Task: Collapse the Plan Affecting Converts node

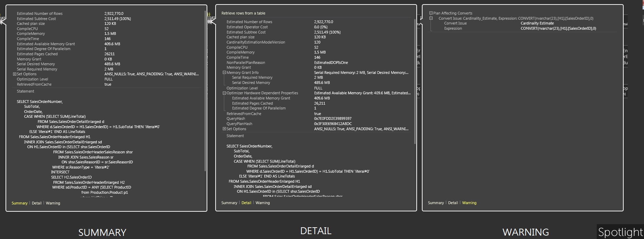Action: click(431, 13)
